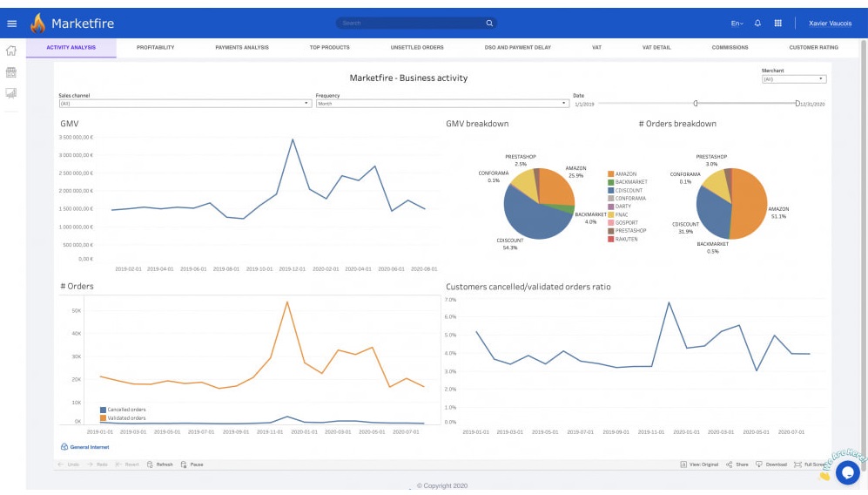Click the 'AMAZON 51.1%' pie label
868x495 pixels.
778,213
